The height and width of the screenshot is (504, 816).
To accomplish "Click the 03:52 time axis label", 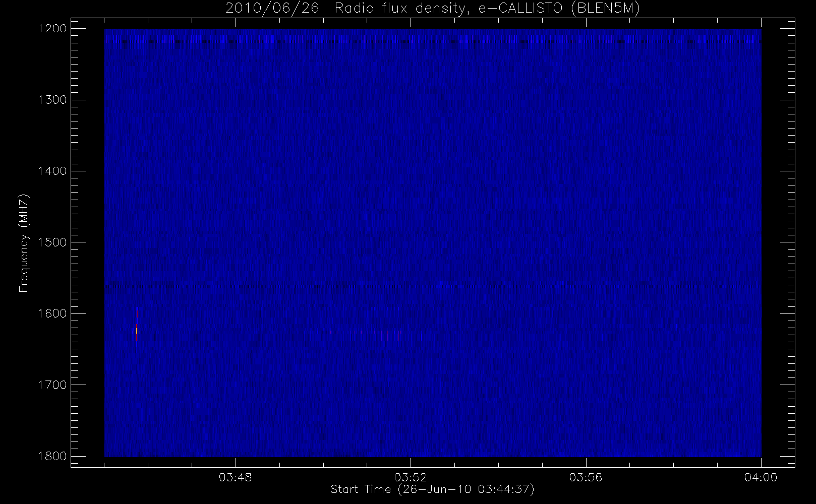I will (411, 477).
